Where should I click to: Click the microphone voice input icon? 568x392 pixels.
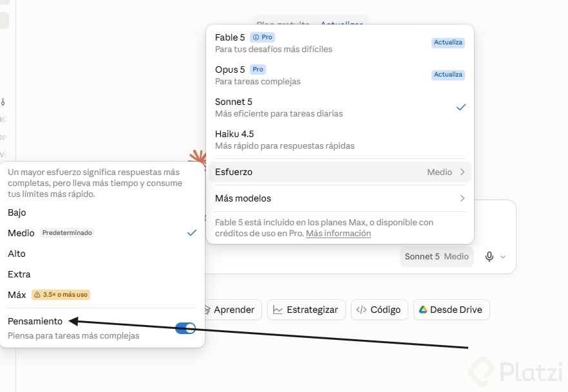click(489, 256)
